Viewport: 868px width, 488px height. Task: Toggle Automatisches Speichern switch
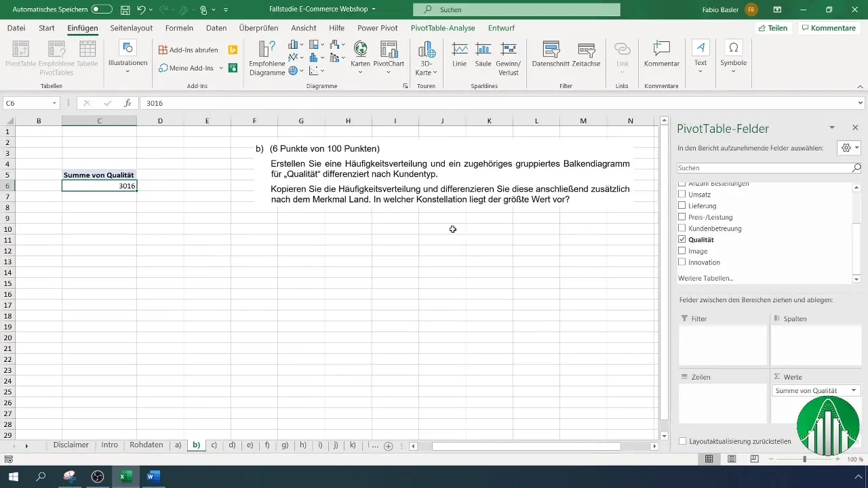click(102, 9)
